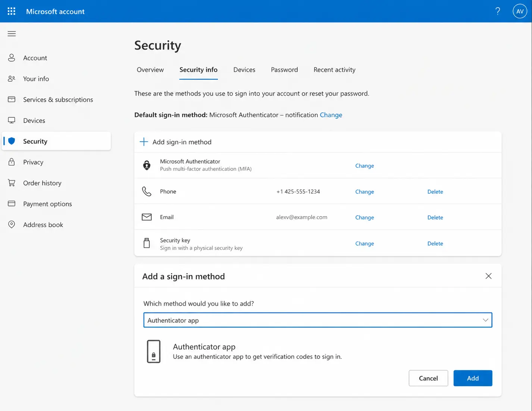Open the AV account avatar menu

(520, 11)
